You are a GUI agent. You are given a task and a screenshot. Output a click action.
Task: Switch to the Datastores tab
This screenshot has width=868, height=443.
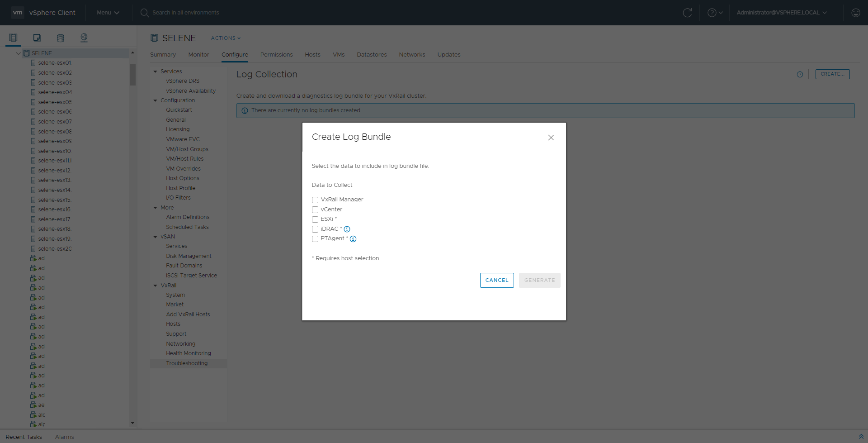[x=372, y=55]
